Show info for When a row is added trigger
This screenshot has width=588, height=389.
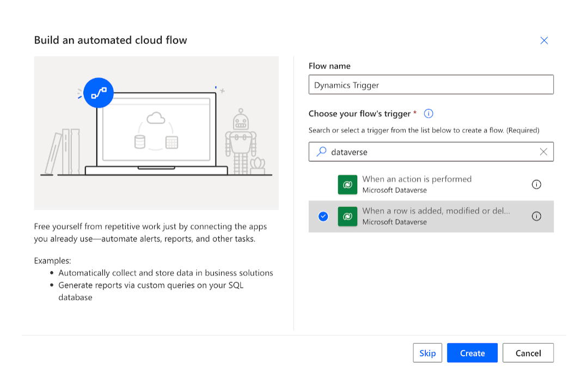coord(536,216)
